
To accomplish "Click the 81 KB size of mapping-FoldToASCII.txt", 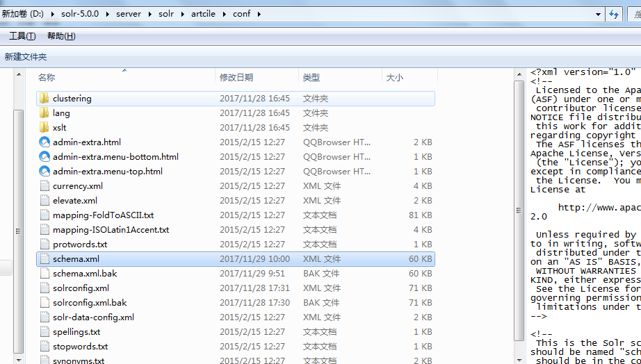I will [x=420, y=215].
